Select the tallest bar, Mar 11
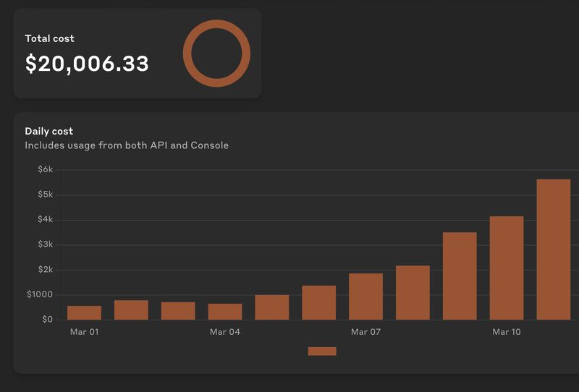Image resolution: width=579 pixels, height=392 pixels. coord(554,250)
